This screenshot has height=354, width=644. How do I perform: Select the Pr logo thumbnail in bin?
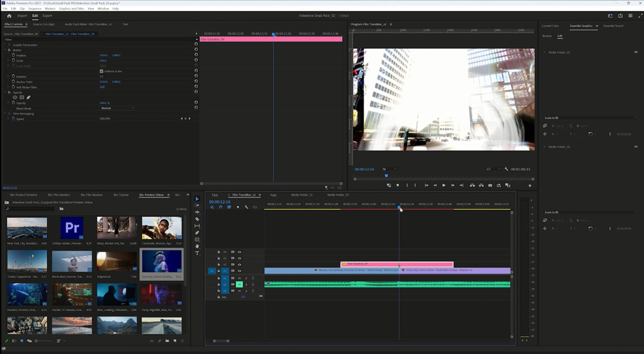[x=72, y=227]
